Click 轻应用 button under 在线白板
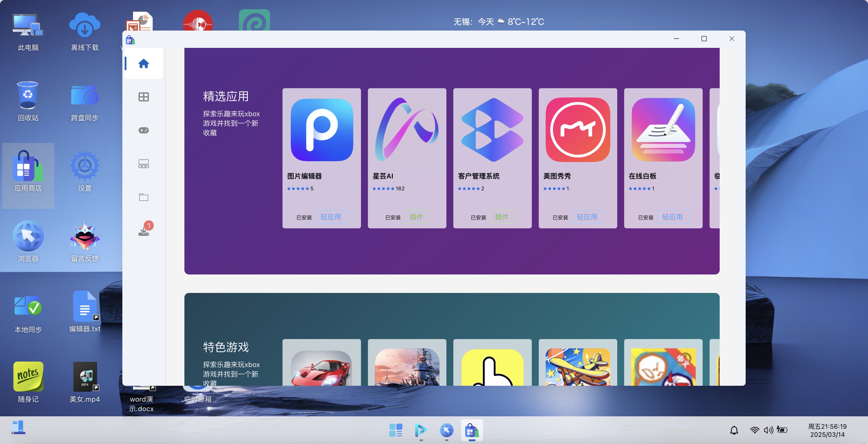This screenshot has height=444, width=868. 673,217
